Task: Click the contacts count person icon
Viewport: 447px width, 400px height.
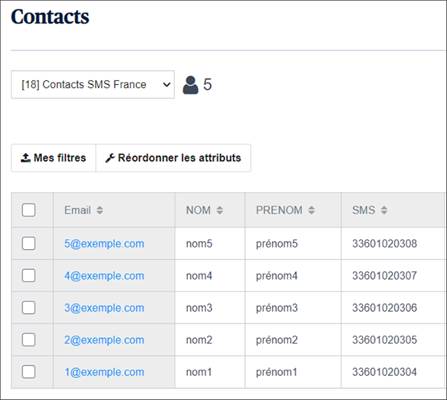Action: 190,85
